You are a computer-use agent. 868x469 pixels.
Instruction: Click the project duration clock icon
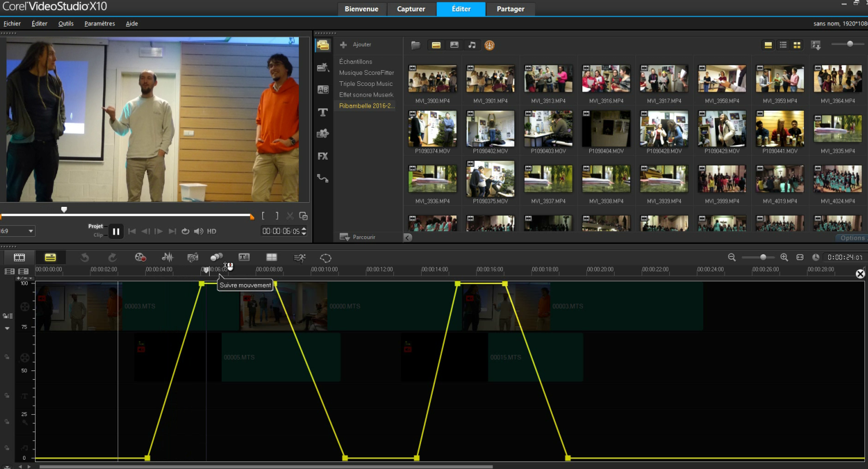(x=816, y=258)
